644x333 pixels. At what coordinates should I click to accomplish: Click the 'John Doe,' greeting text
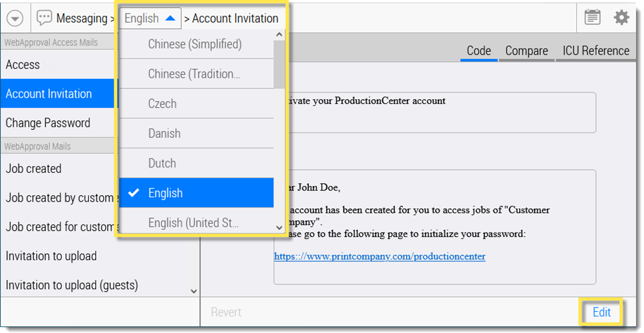click(x=319, y=188)
